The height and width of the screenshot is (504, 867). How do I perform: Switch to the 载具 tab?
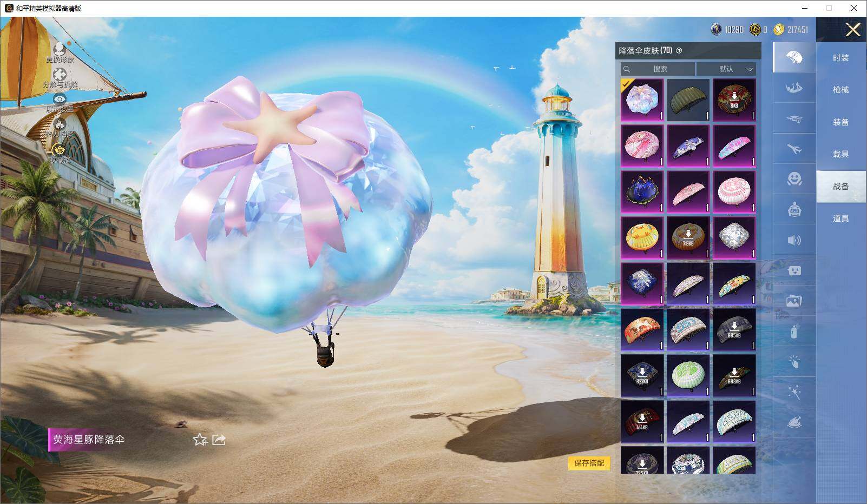841,154
